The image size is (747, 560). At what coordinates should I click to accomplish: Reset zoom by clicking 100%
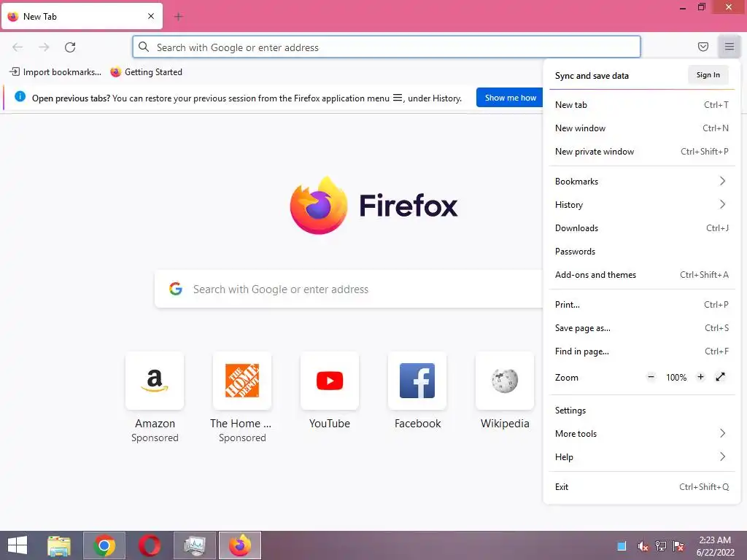point(676,378)
